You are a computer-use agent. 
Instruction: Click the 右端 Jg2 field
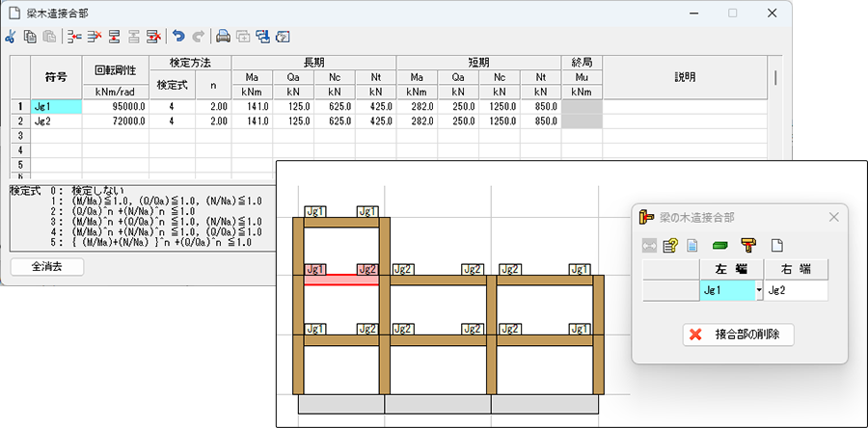(796, 289)
